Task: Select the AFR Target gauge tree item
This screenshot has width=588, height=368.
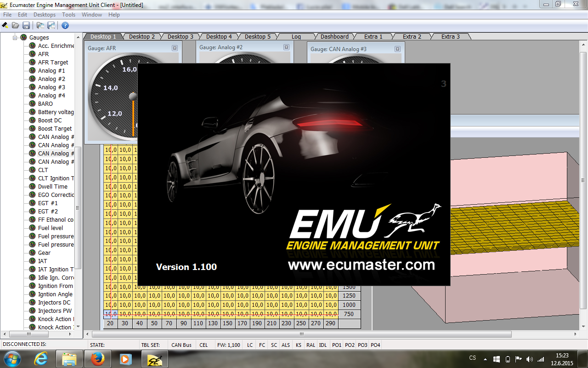Action: [53, 63]
